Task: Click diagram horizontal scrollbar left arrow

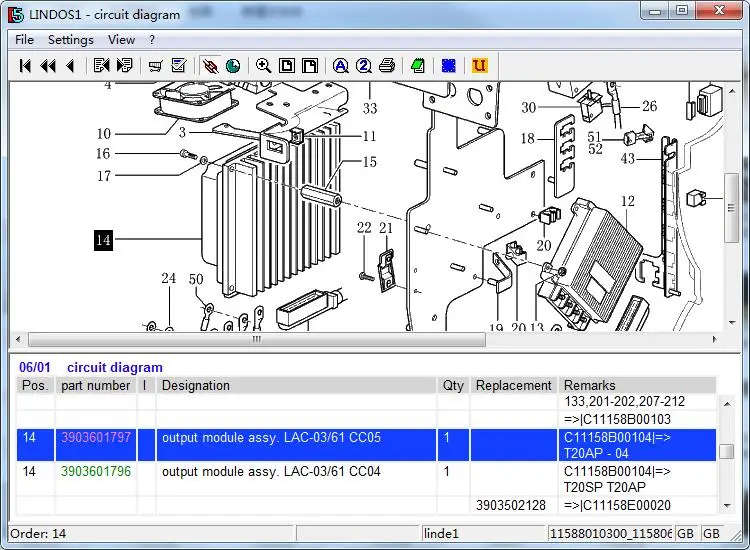Action: click(18, 339)
